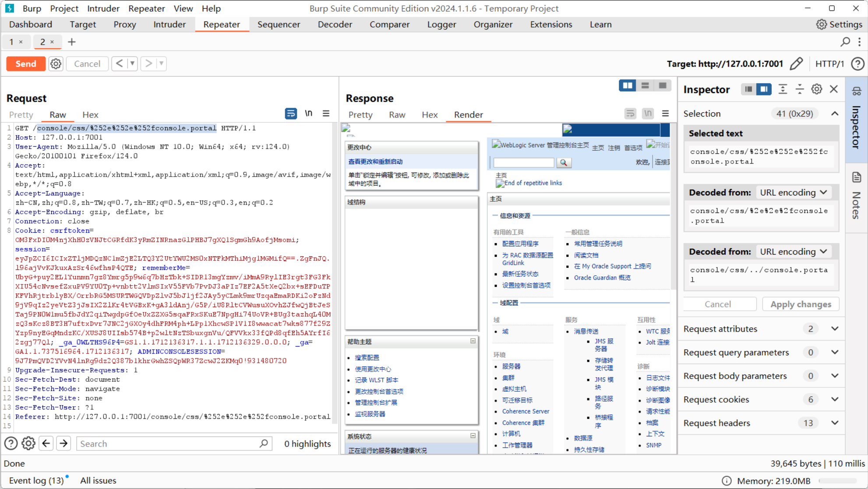Open the Burp menu

click(32, 8)
